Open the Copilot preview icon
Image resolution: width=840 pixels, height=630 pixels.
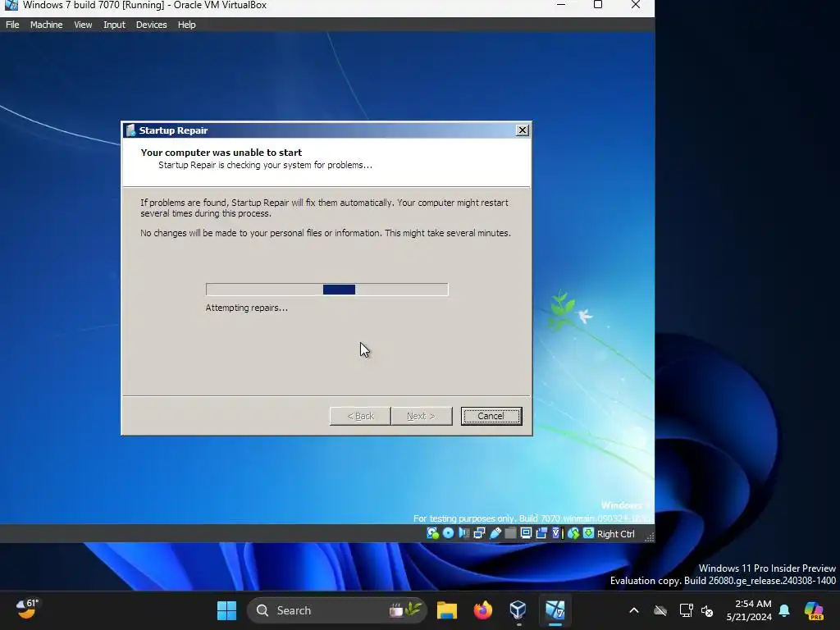click(x=814, y=610)
